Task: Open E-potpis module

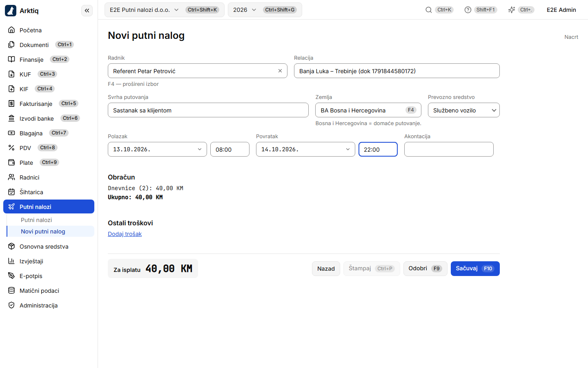Action: pos(49,276)
